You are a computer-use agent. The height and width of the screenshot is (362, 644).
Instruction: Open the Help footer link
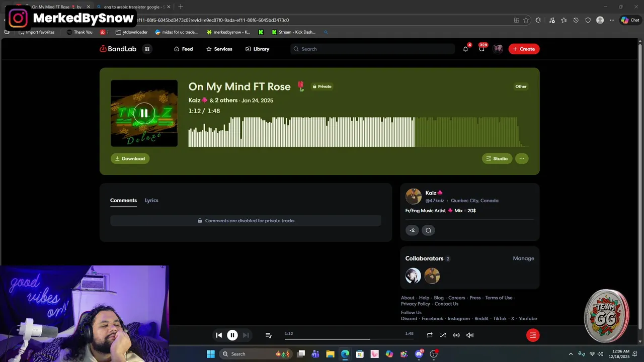[x=424, y=298]
